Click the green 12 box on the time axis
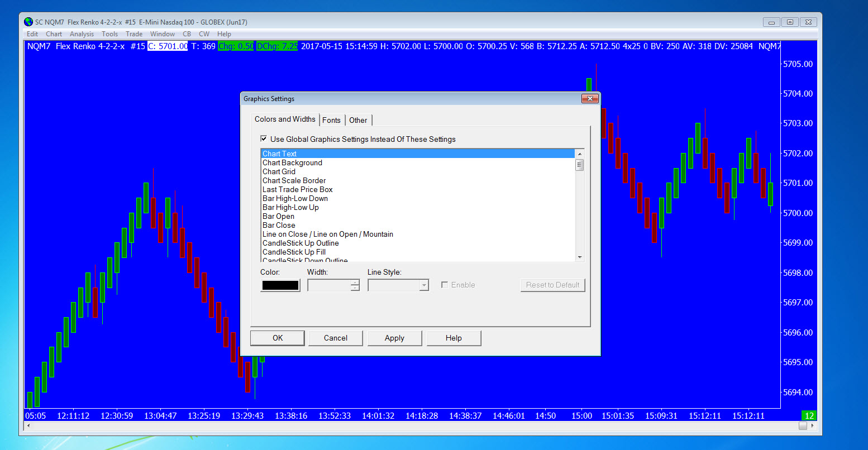This screenshot has height=450, width=868. 809,415
